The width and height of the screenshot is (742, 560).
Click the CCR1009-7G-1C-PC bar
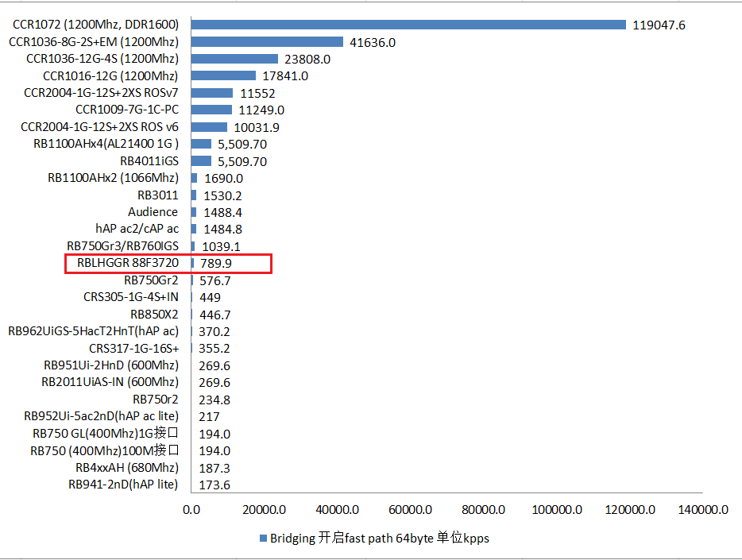tap(211, 110)
